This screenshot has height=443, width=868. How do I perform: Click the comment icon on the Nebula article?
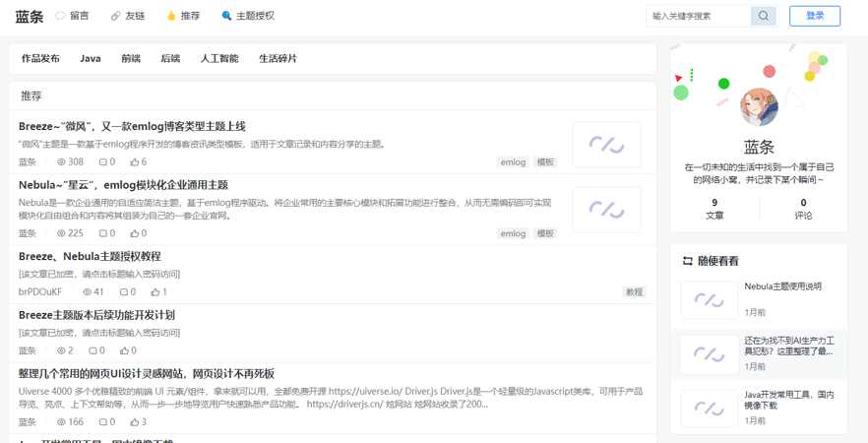coord(103,233)
